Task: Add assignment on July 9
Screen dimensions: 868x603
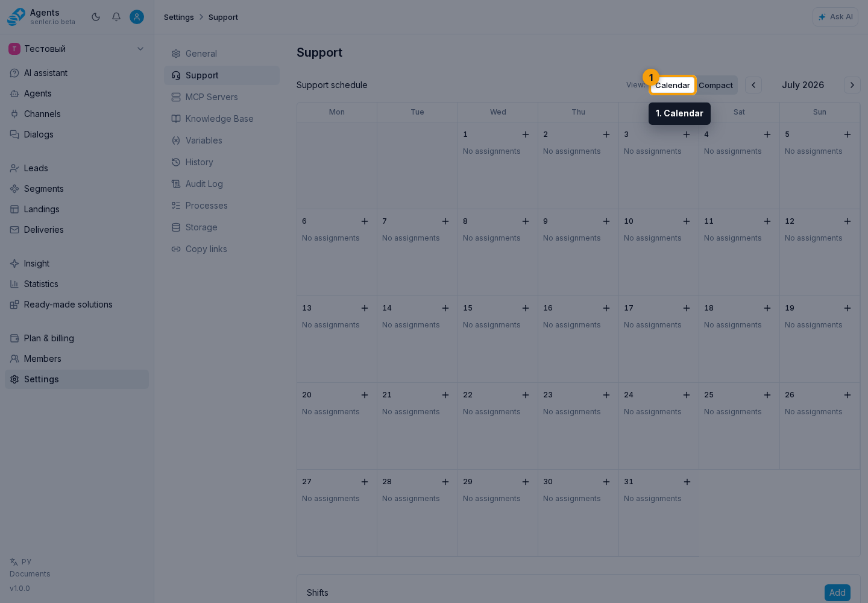Action: click(606, 221)
